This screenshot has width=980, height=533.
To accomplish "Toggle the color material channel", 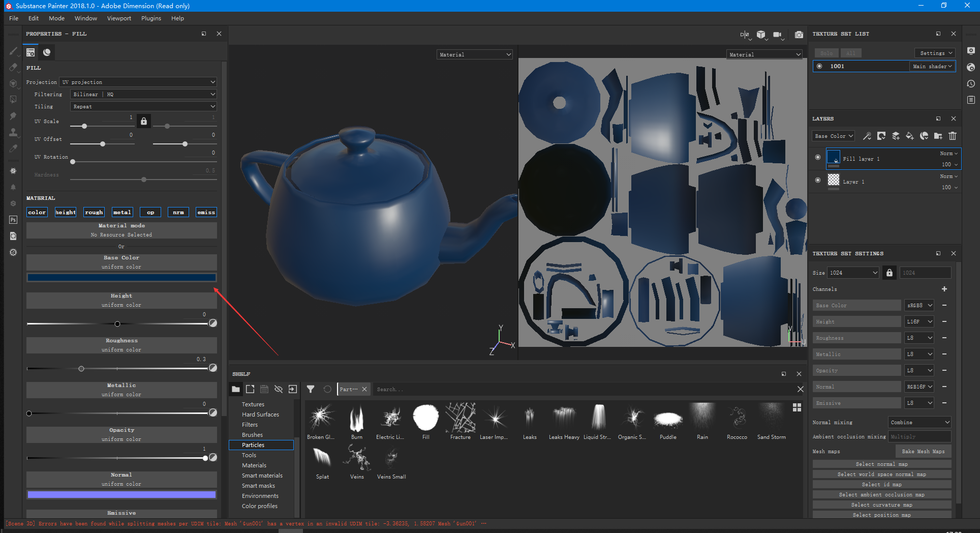I will tap(37, 212).
